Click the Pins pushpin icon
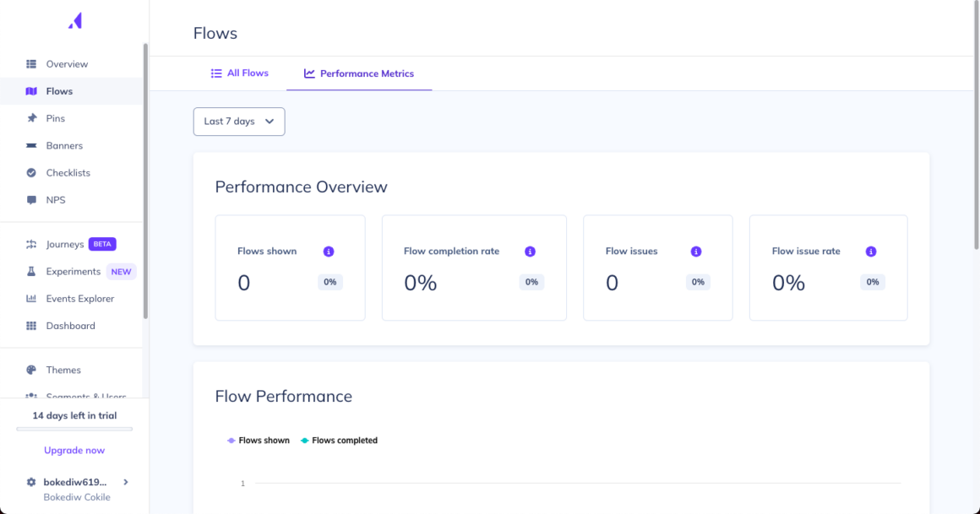The image size is (980, 514). (x=31, y=118)
